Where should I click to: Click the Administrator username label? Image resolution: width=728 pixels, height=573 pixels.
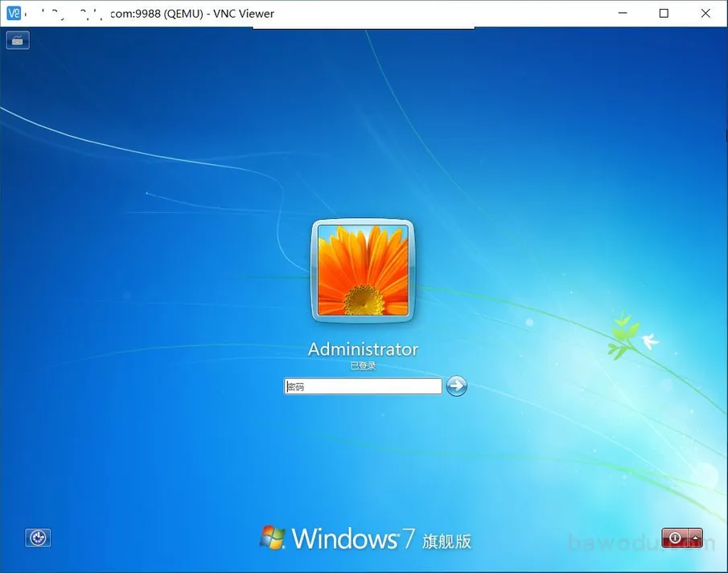click(x=363, y=349)
